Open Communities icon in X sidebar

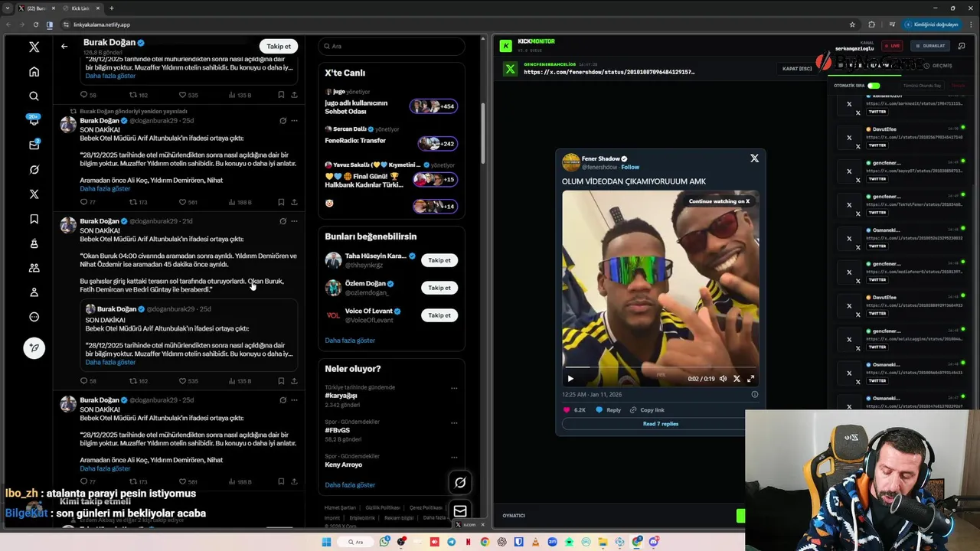click(x=34, y=268)
